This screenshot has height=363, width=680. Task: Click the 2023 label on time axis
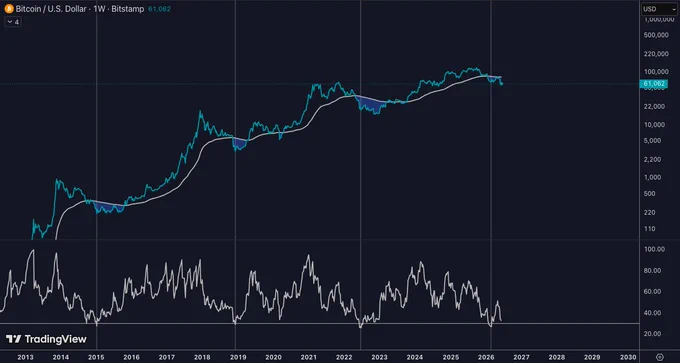379,357
